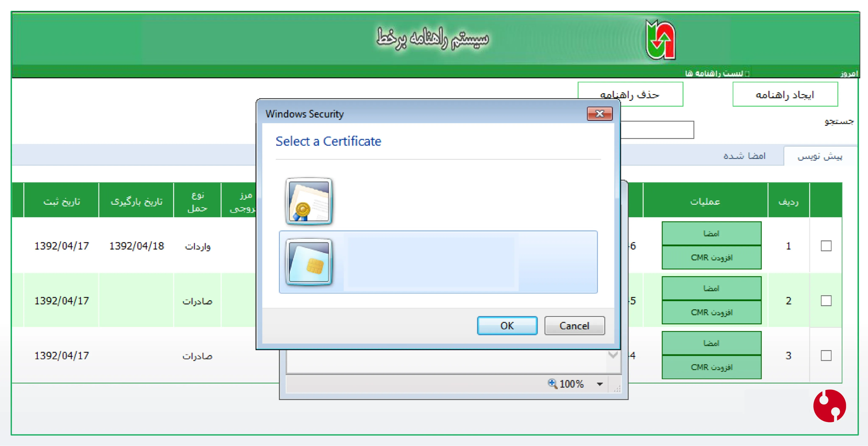Click the تاریخ بارگیری column header
868x446 pixels.
pos(136,200)
